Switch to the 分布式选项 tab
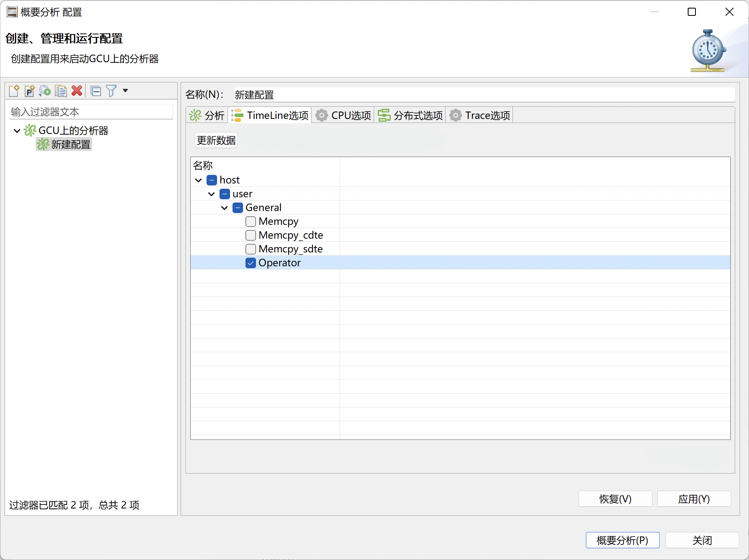 tap(410, 115)
